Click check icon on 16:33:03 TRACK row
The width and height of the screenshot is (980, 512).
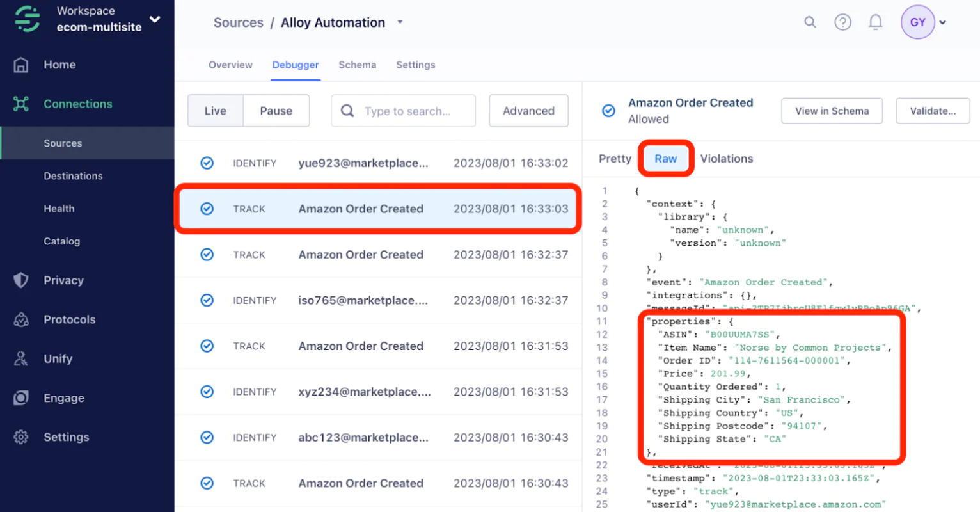(207, 209)
